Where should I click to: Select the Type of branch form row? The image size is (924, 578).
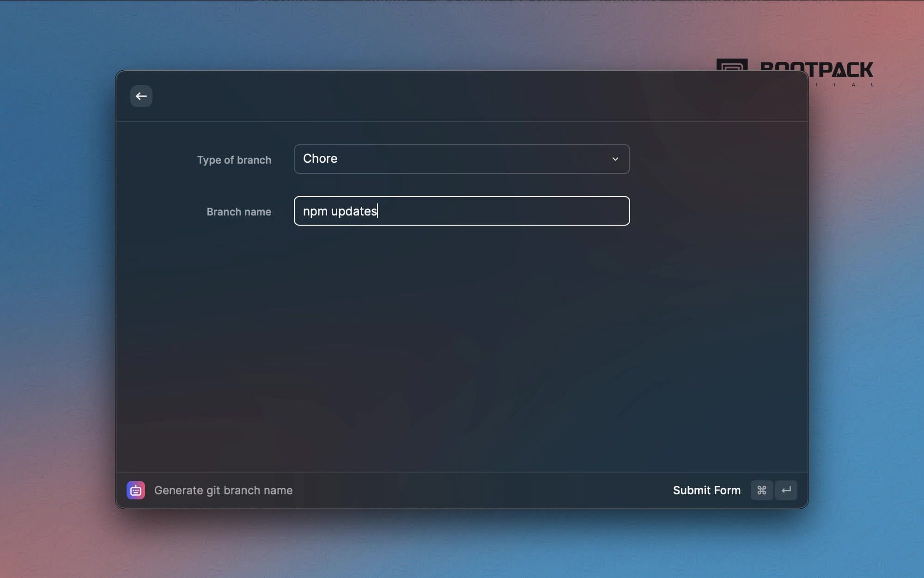click(x=234, y=160)
